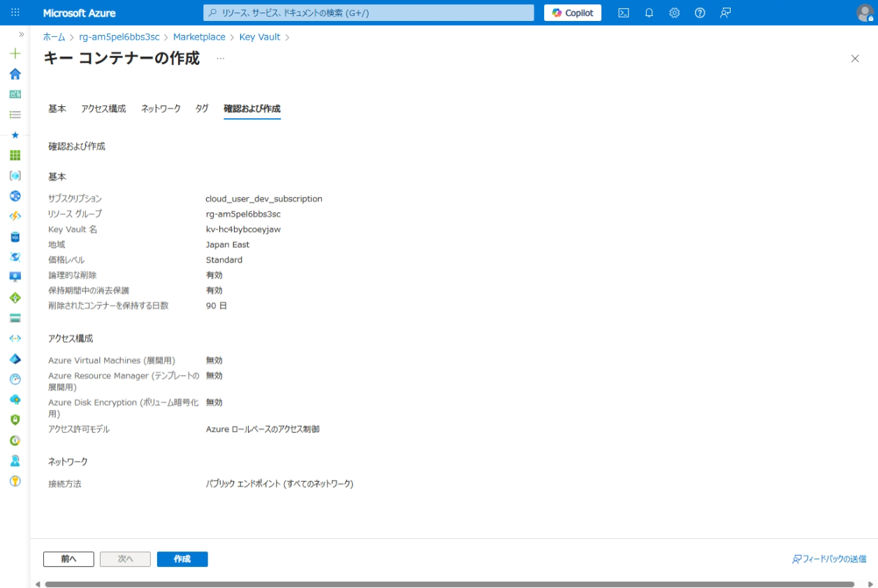Open the notifications bell
Viewport: 878px width, 588px height.
pyautogui.click(x=649, y=13)
